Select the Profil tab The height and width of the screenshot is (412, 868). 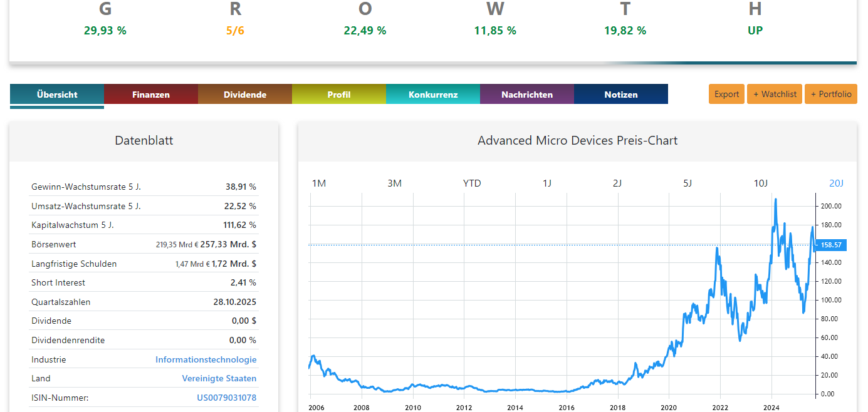pyautogui.click(x=339, y=95)
